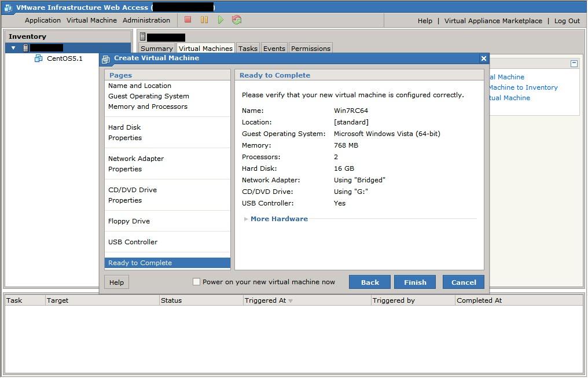Select Ready to Complete page entry

pos(167,263)
